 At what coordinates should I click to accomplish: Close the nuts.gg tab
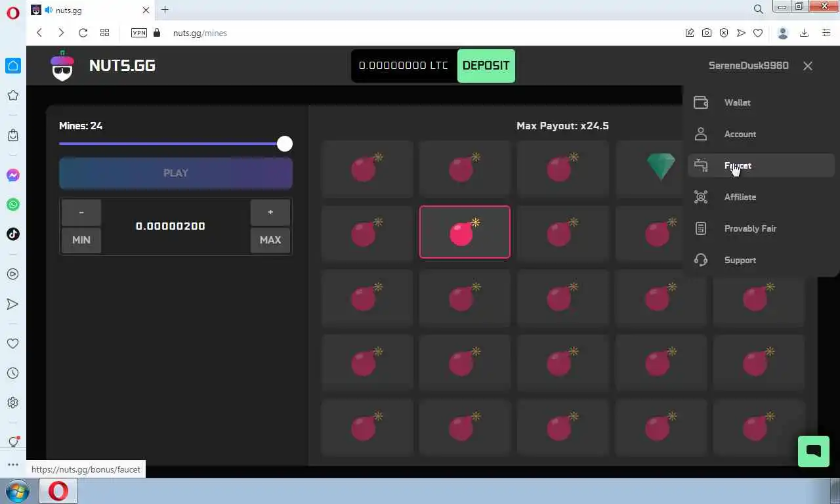coord(146,10)
